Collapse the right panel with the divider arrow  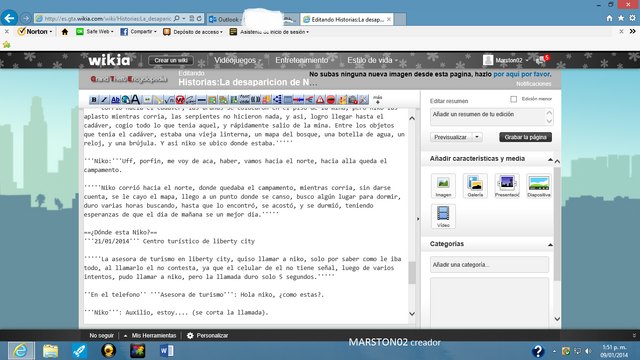click(418, 219)
